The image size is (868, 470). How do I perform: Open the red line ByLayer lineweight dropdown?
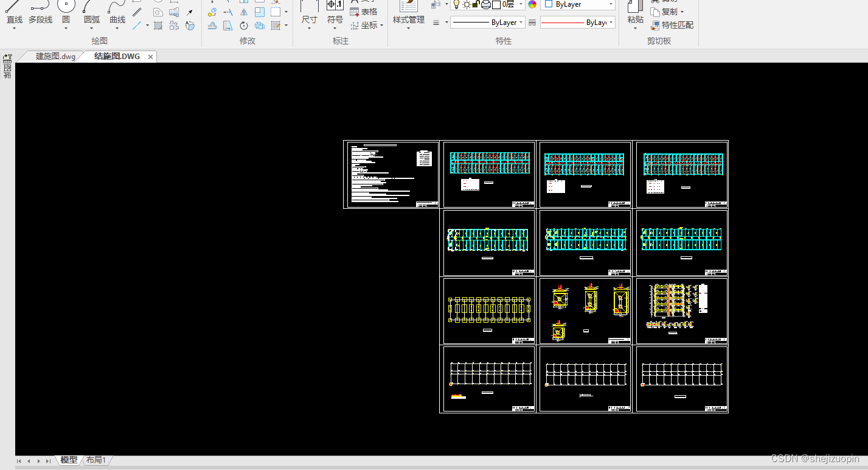(x=577, y=23)
